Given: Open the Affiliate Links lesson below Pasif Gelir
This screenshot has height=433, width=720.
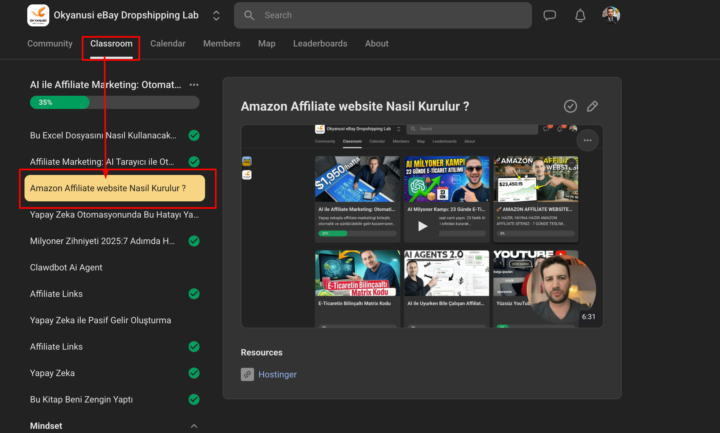Looking at the screenshot, I should [x=56, y=347].
